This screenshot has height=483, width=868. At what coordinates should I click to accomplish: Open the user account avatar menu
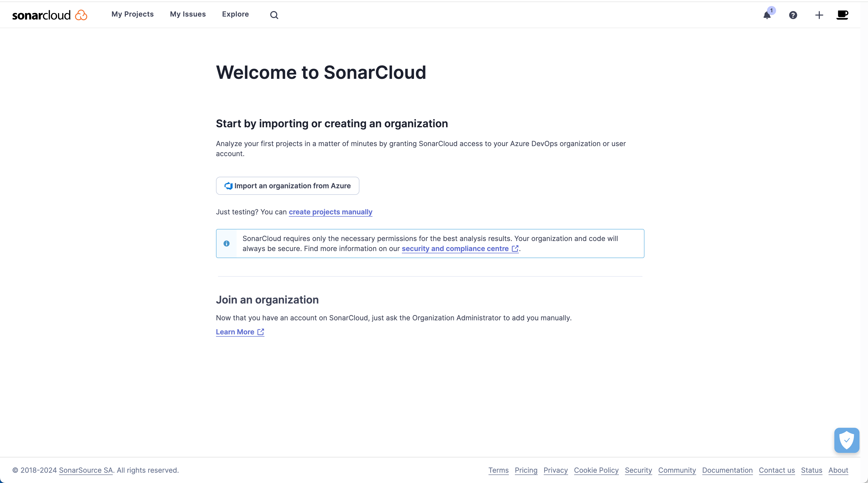pyautogui.click(x=842, y=15)
